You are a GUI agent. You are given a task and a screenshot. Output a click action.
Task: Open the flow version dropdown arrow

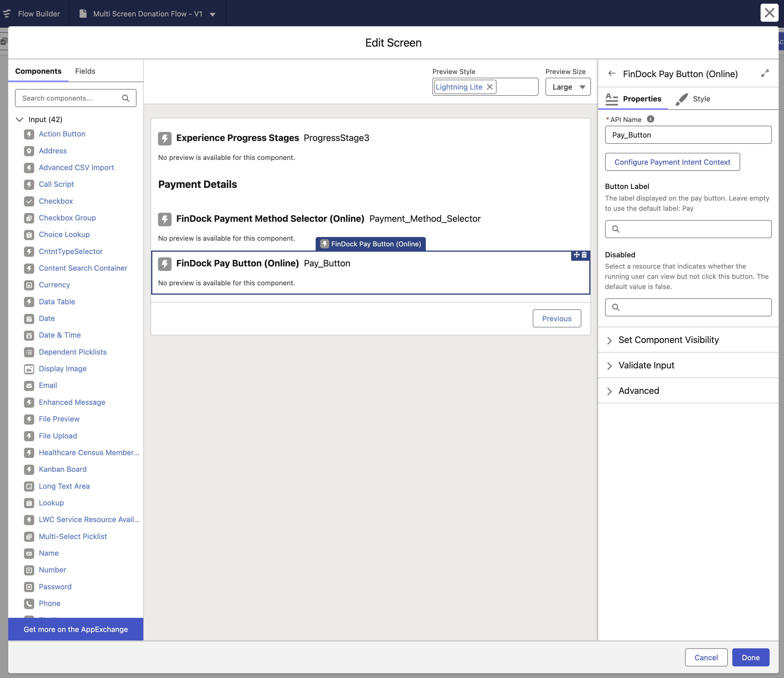[x=213, y=14]
